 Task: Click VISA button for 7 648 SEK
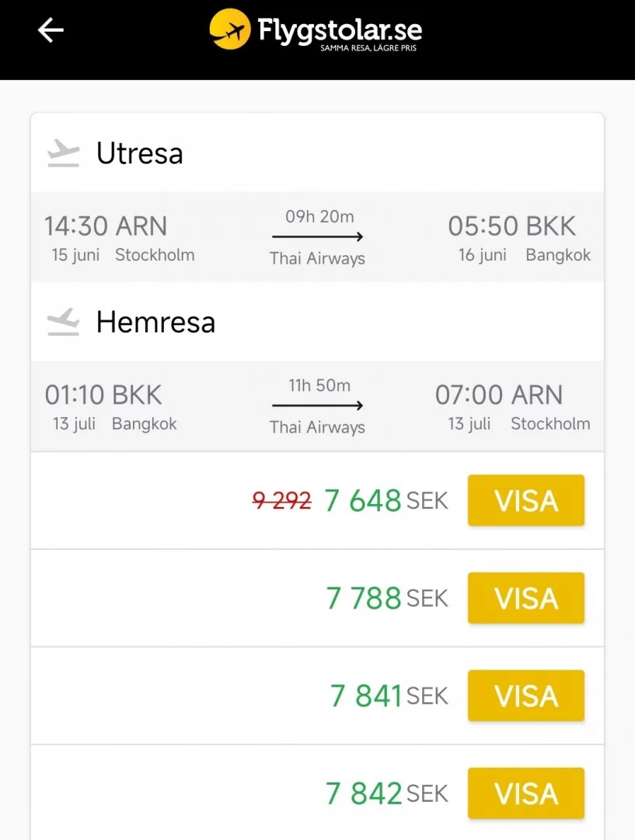tap(525, 501)
